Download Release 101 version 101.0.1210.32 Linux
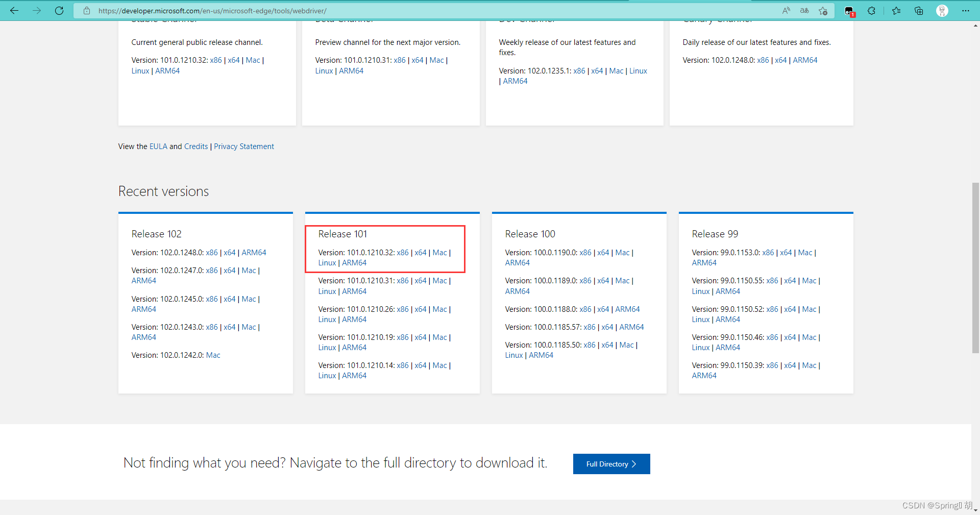 point(327,263)
